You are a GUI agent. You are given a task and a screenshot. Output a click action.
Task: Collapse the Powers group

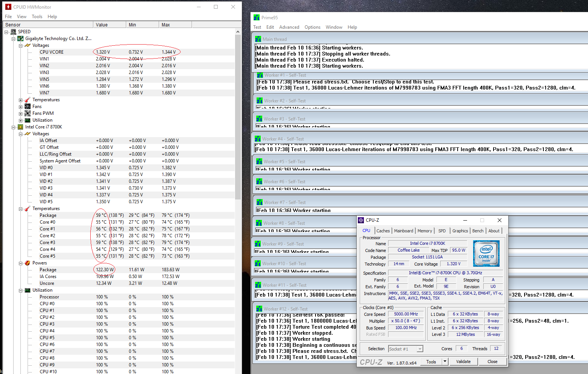[x=21, y=263]
